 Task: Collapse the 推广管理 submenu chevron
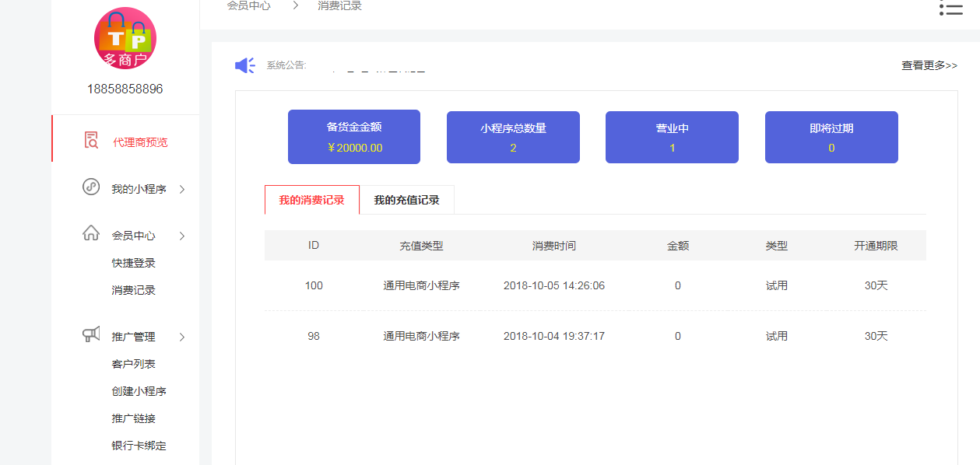181,337
